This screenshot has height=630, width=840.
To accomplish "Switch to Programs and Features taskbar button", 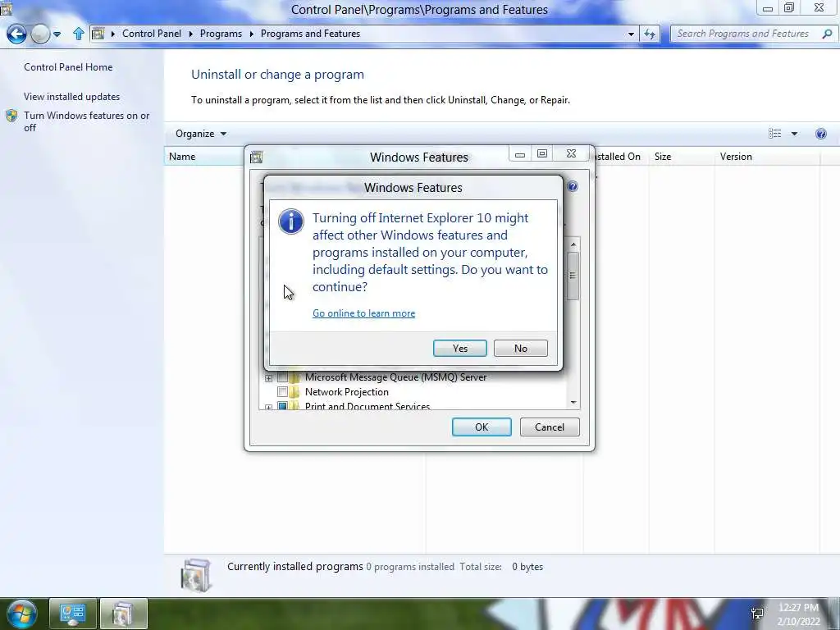I will 123,614.
